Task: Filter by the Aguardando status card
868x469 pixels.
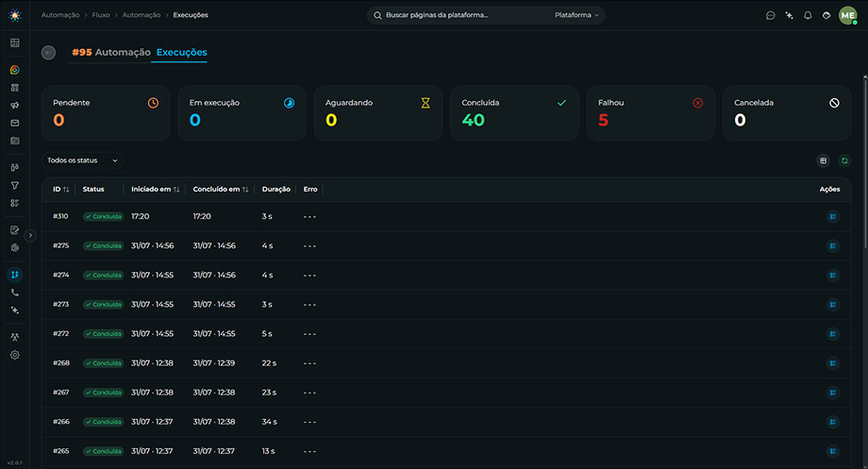Action: (x=378, y=113)
